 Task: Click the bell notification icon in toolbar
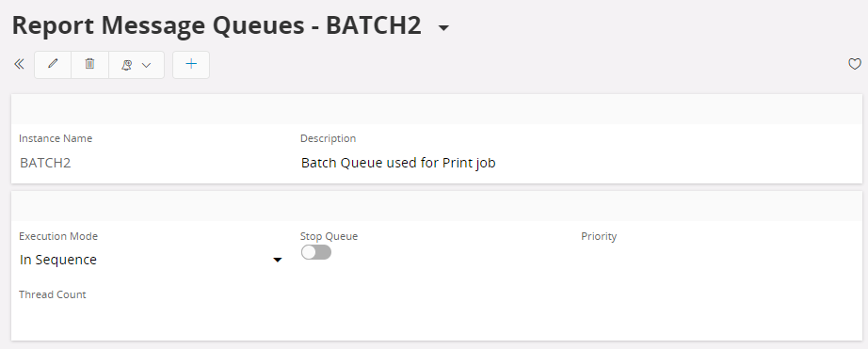click(127, 65)
